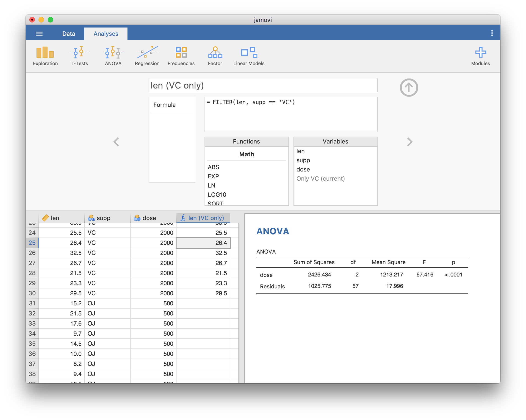The width and height of the screenshot is (526, 420).
Task: Click the ruler icon on len column header
Action: coord(45,218)
